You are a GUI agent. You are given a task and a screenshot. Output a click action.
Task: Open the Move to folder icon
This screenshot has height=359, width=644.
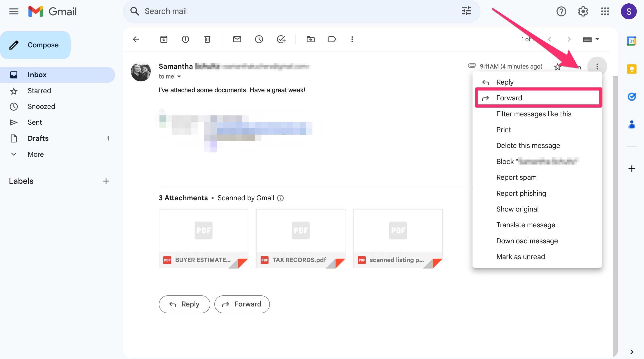(x=310, y=39)
